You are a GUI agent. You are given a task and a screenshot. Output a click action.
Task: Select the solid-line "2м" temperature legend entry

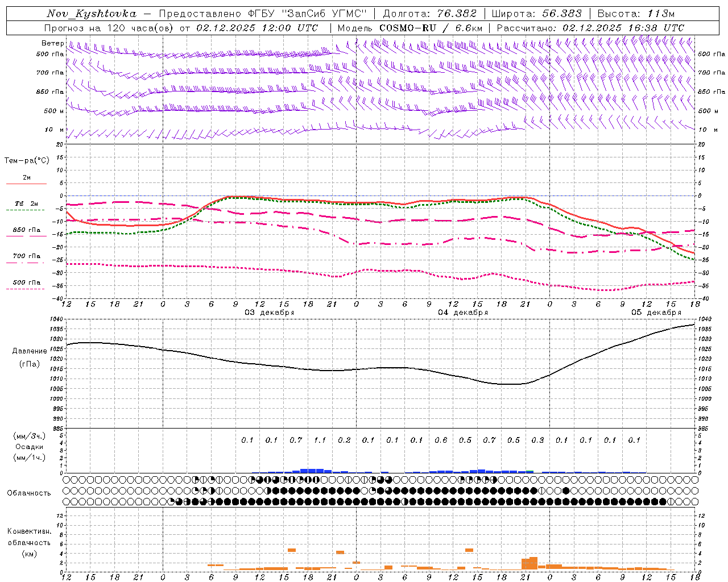(x=26, y=178)
